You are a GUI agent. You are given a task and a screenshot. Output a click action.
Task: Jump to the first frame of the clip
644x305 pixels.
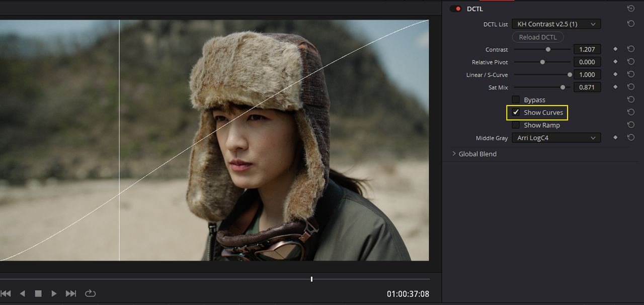pyautogui.click(x=6, y=293)
